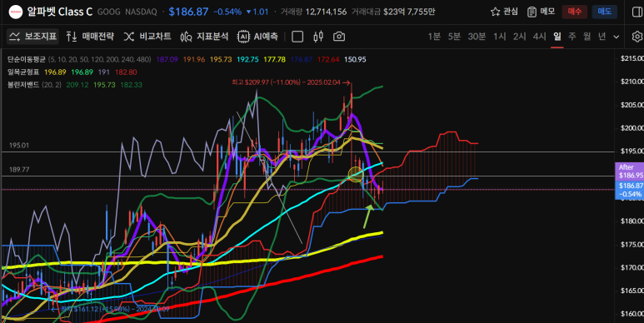Click the Alphabet company logo icon

pos(16,12)
